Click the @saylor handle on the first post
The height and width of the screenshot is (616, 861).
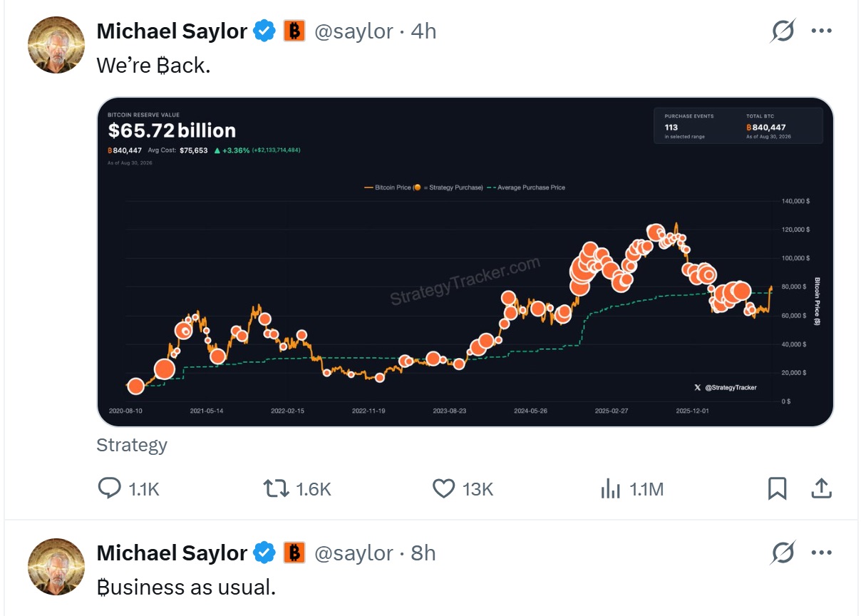coord(354,31)
